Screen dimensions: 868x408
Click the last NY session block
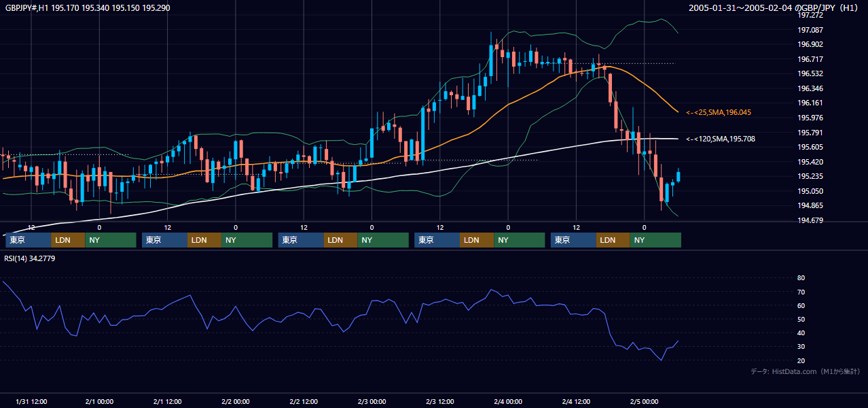coord(655,240)
